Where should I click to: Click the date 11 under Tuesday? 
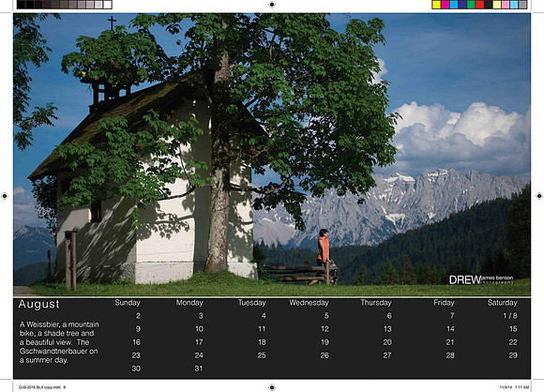[x=262, y=329]
